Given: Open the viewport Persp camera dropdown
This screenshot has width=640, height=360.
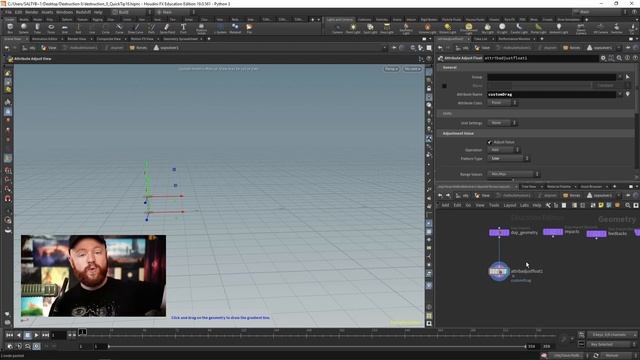Looking at the screenshot, I should [391, 69].
